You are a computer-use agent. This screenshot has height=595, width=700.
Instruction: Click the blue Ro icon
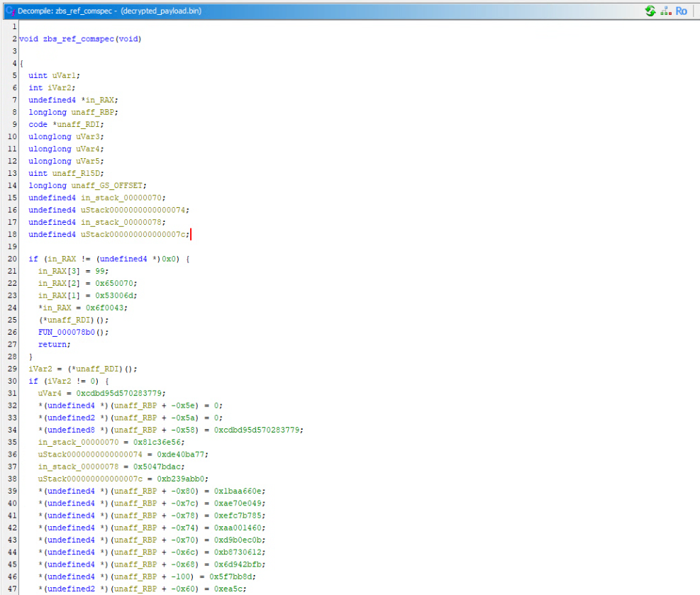tap(682, 11)
